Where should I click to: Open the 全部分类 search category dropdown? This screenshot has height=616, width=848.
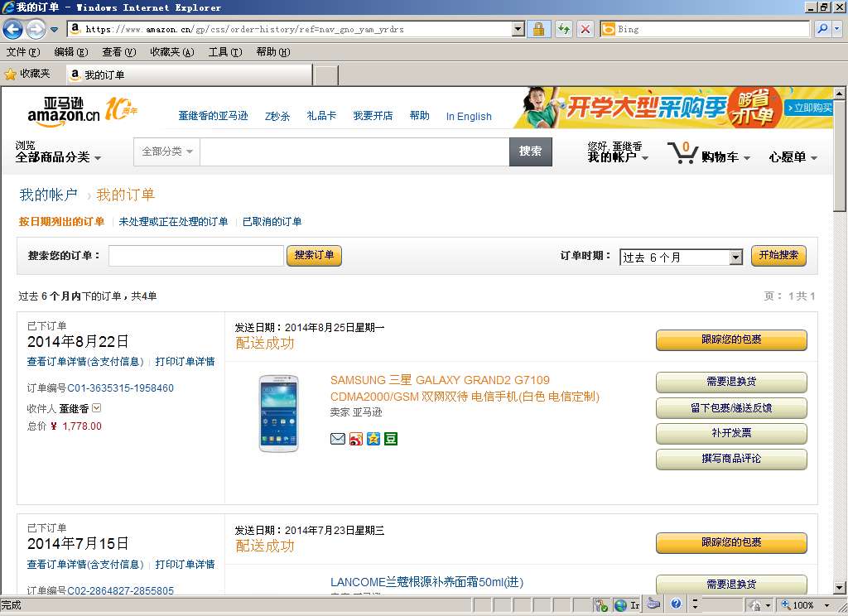(167, 152)
